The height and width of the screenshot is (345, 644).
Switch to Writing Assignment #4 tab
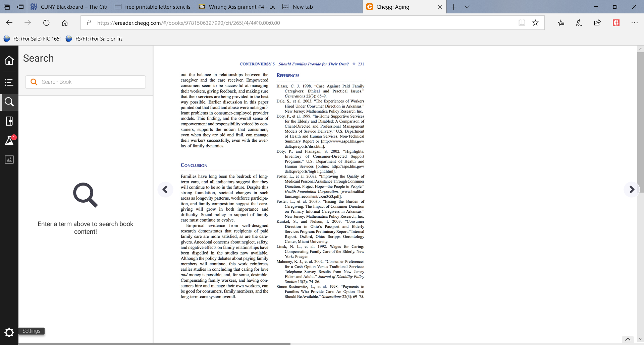(x=237, y=7)
